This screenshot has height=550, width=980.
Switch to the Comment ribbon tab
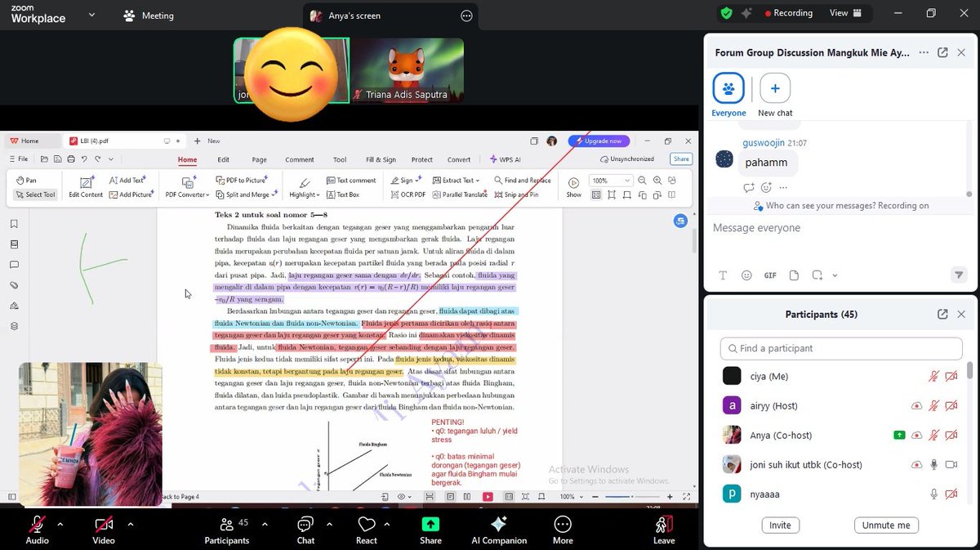[x=300, y=160]
